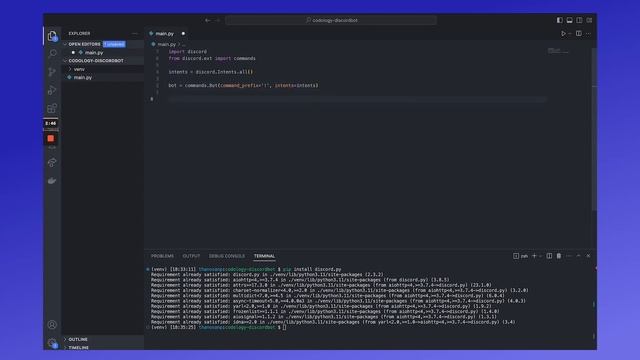The width and height of the screenshot is (640, 360).
Task: Expand the venv folder
Action: tap(79, 69)
